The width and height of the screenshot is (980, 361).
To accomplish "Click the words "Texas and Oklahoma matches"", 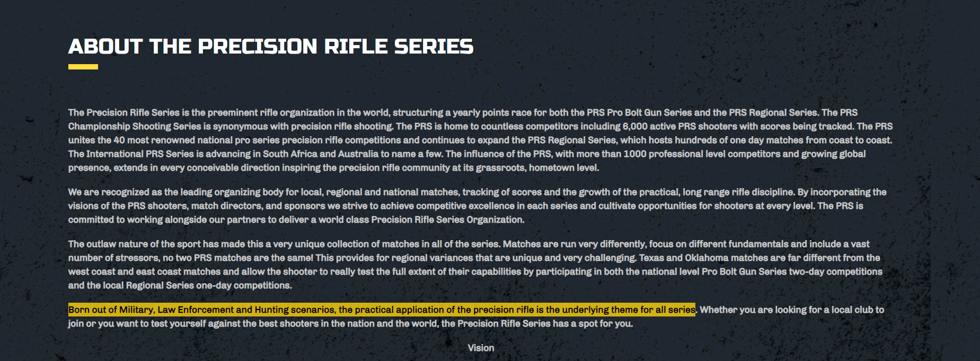I will (703, 258).
